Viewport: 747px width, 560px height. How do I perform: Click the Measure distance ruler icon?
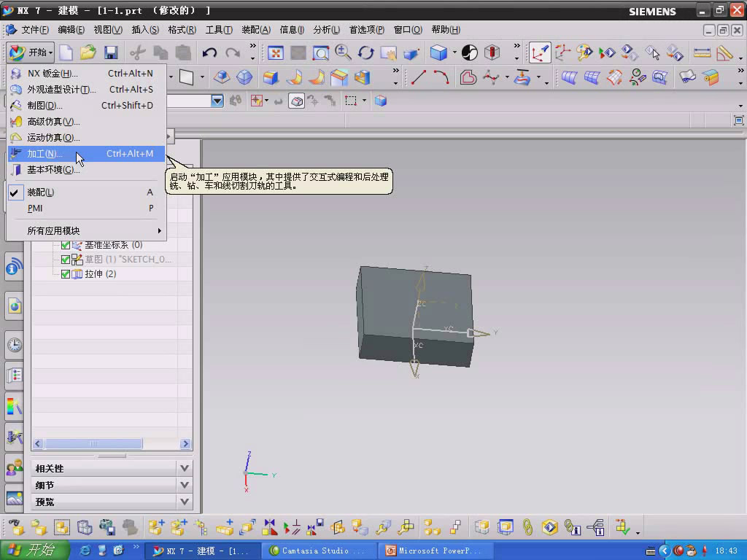(x=702, y=52)
